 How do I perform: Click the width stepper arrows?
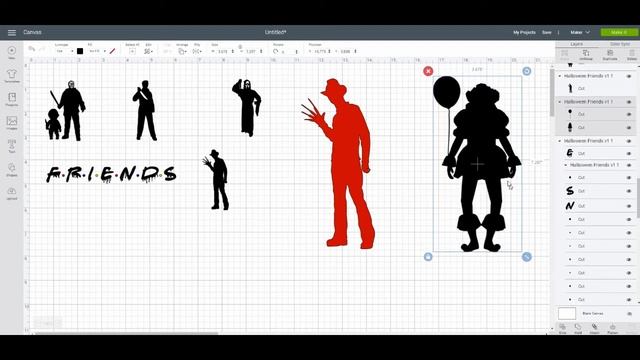[233, 51]
